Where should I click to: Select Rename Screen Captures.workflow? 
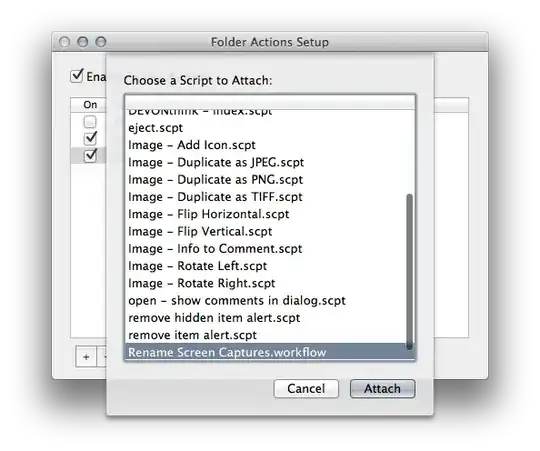pos(270,352)
